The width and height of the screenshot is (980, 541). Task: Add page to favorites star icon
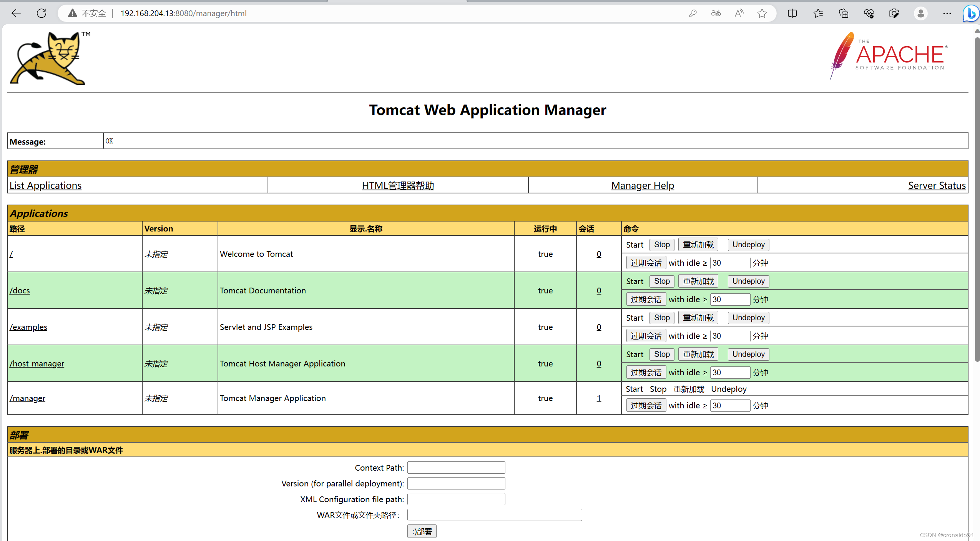point(762,13)
